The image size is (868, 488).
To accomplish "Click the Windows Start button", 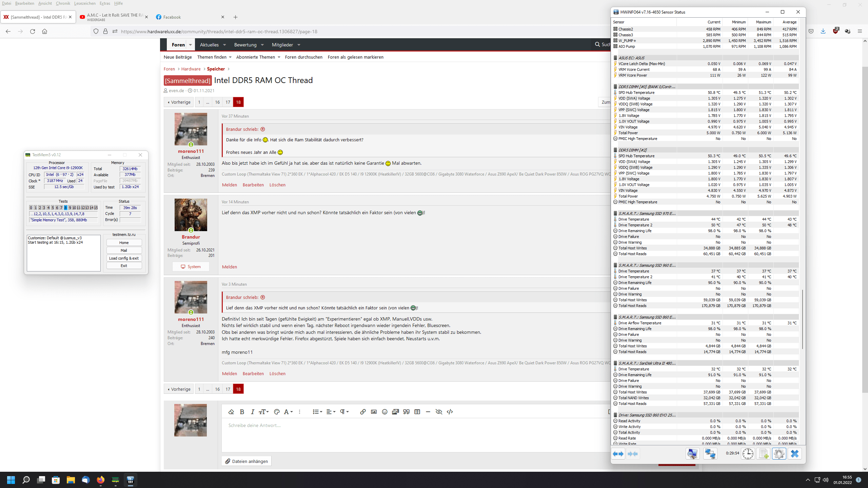I will click(11, 480).
